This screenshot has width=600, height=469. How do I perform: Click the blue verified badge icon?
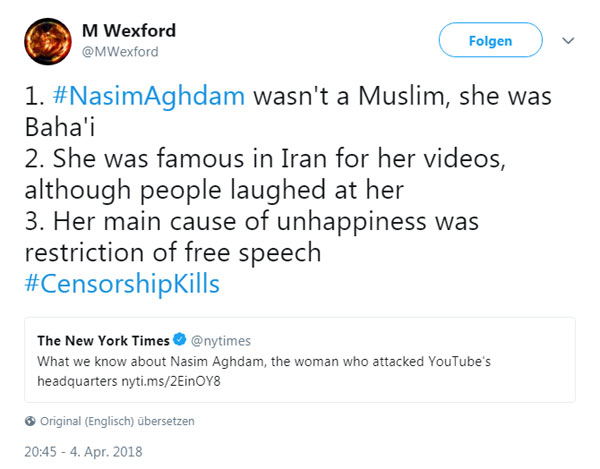point(179,340)
